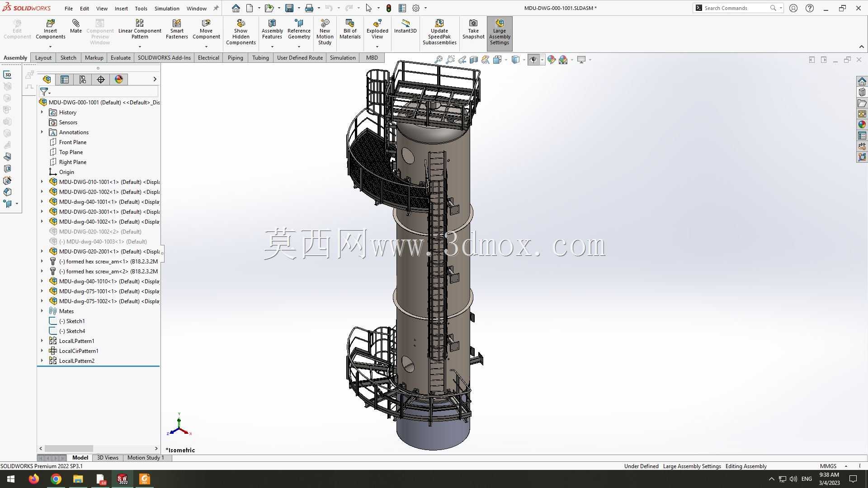Click MMGS unit system in status bar
Image resolution: width=868 pixels, height=488 pixels.
click(x=828, y=466)
